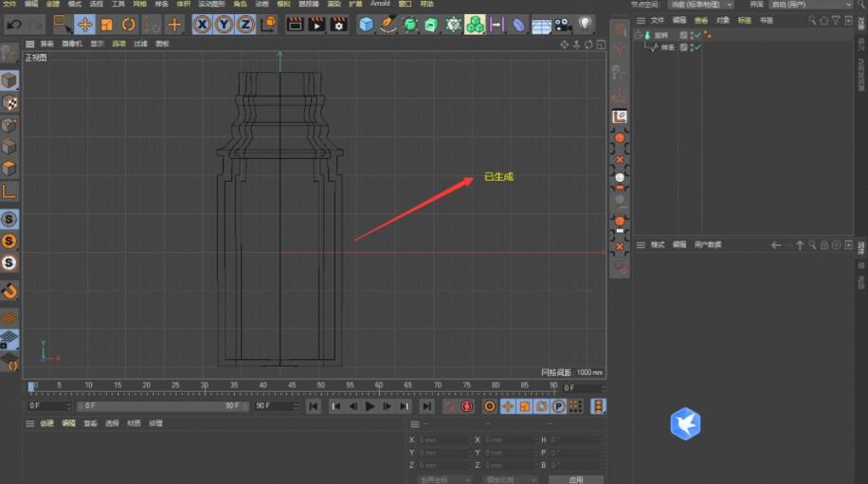Click the 应用 apply button

point(576,479)
